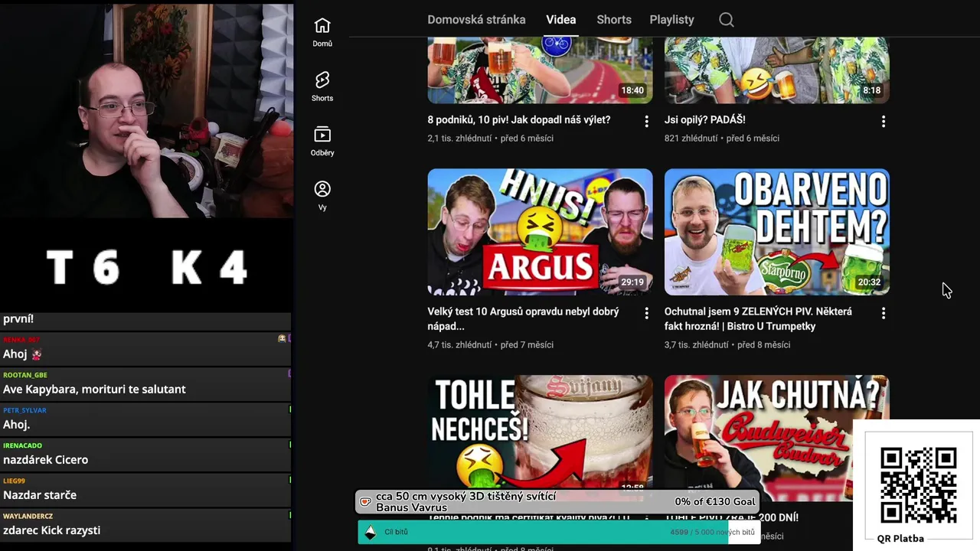Open options menu for 'Jsi opilý? PADÁŠ!' video

(x=884, y=122)
